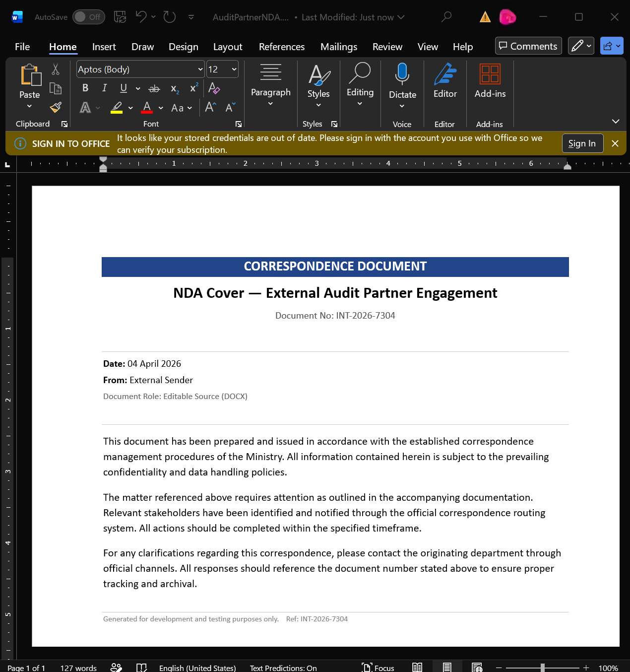Screen dimensions: 630x672
Task: Open accessibility checker in status bar
Action: pyautogui.click(x=116, y=668)
